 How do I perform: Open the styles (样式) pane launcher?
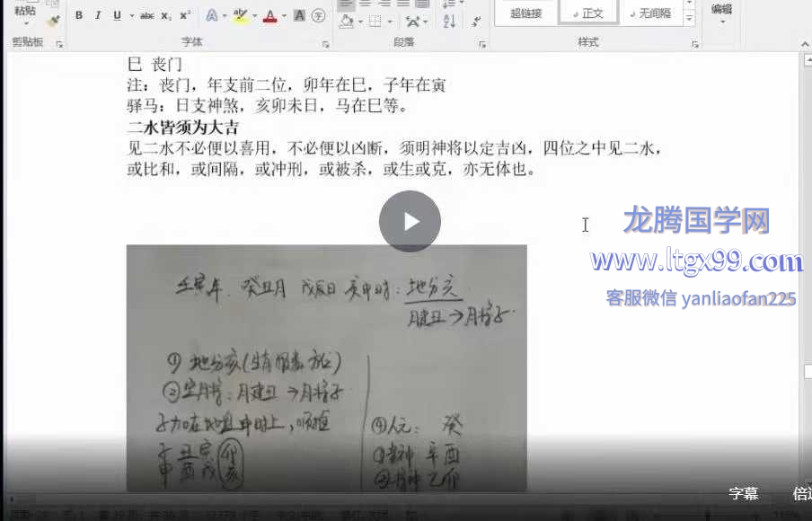coord(695,45)
